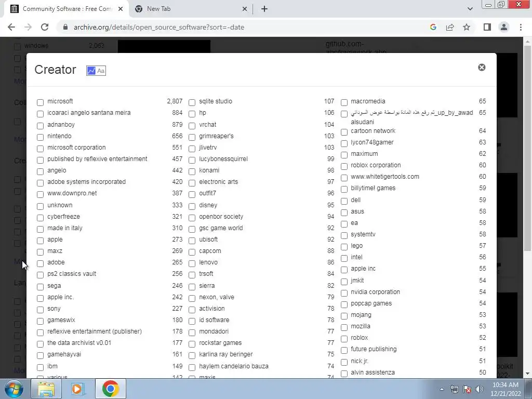Click the 'icoaraci angelo santana meira' label
The height and width of the screenshot is (399, 532).
tap(89, 113)
